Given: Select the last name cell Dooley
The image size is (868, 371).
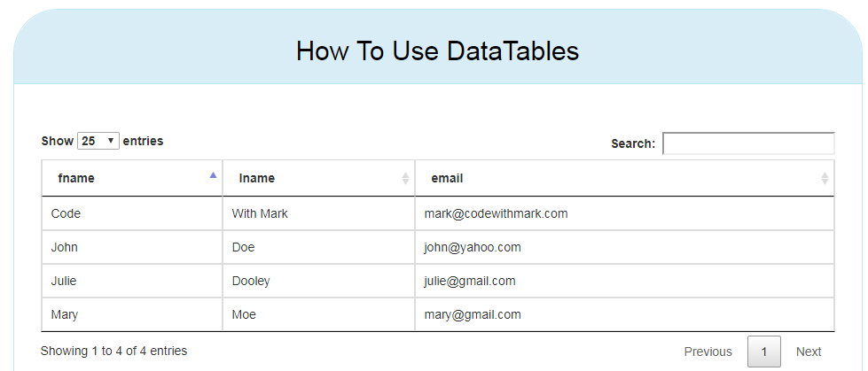Looking at the screenshot, I should pyautogui.click(x=251, y=281).
